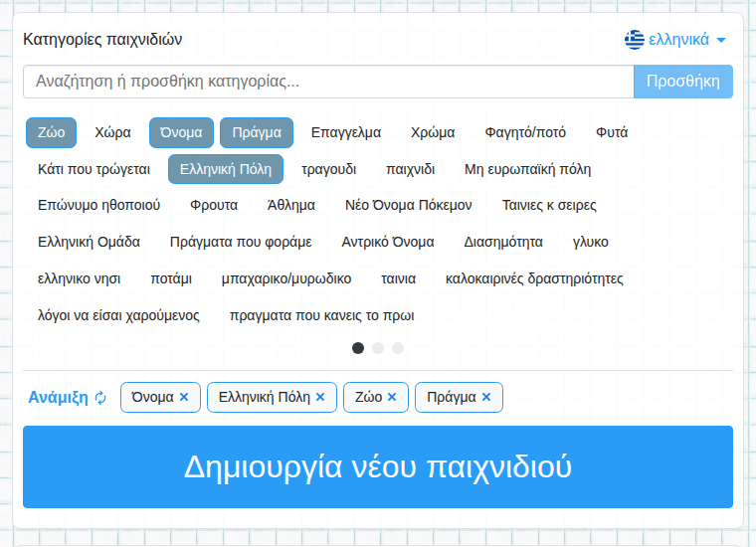
Task: Select Κάτι που τρώγεται category
Action: 94,170
